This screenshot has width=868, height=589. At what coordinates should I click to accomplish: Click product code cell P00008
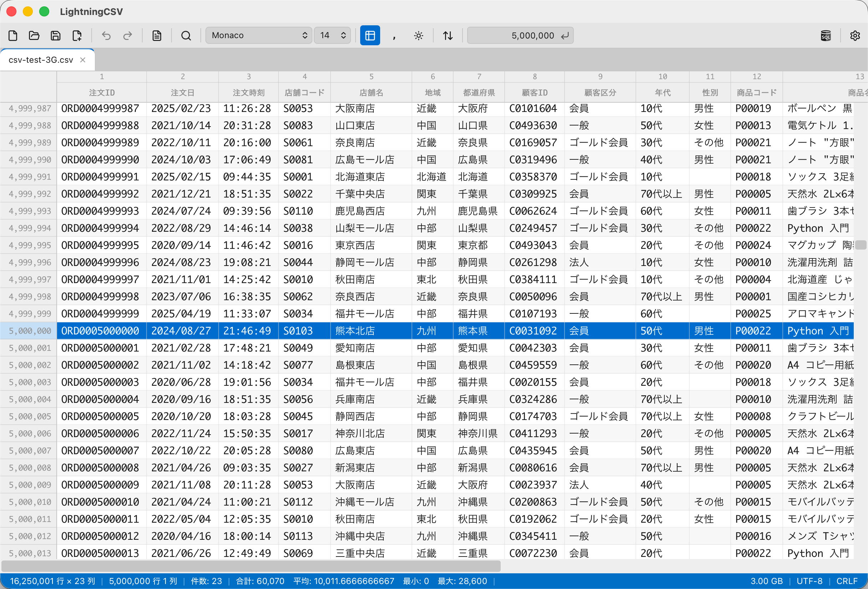[x=757, y=416]
